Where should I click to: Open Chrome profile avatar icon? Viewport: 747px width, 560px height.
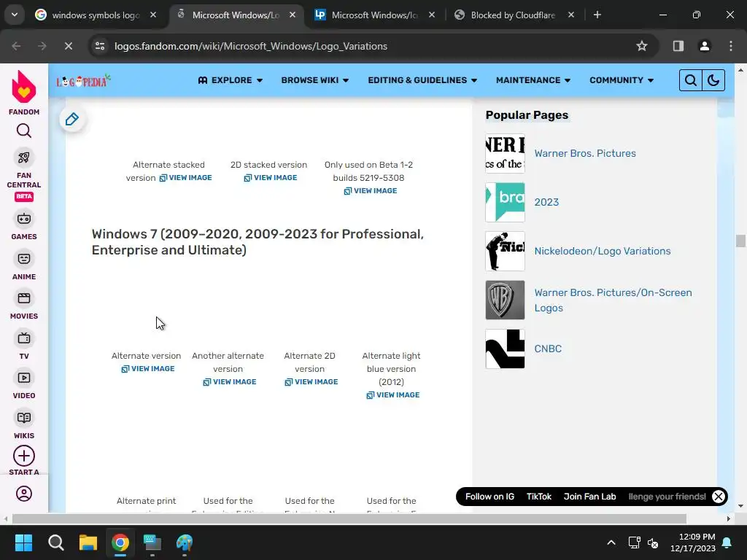pyautogui.click(x=705, y=46)
